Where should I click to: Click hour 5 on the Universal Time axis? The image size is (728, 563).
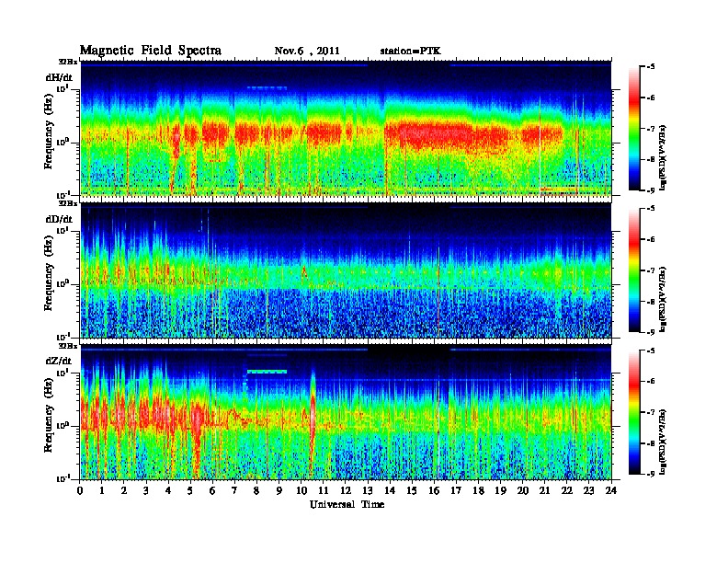pyautogui.click(x=190, y=491)
